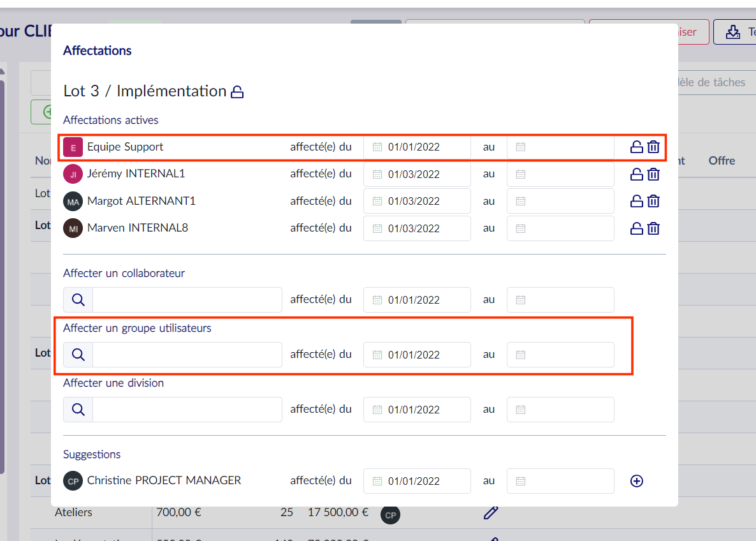
Task: Remove Margot ALTERNANT1 with the trash icon
Action: pyautogui.click(x=653, y=201)
